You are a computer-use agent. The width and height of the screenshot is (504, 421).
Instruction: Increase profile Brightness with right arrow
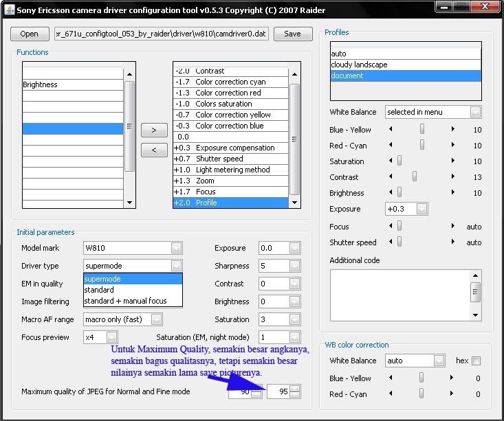pos(453,192)
